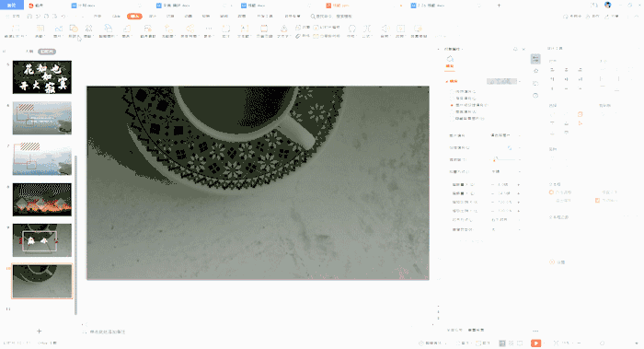Screen dimensions: 644x349
Task: Insert a Symbol from the ribbon
Action: click(x=352, y=31)
